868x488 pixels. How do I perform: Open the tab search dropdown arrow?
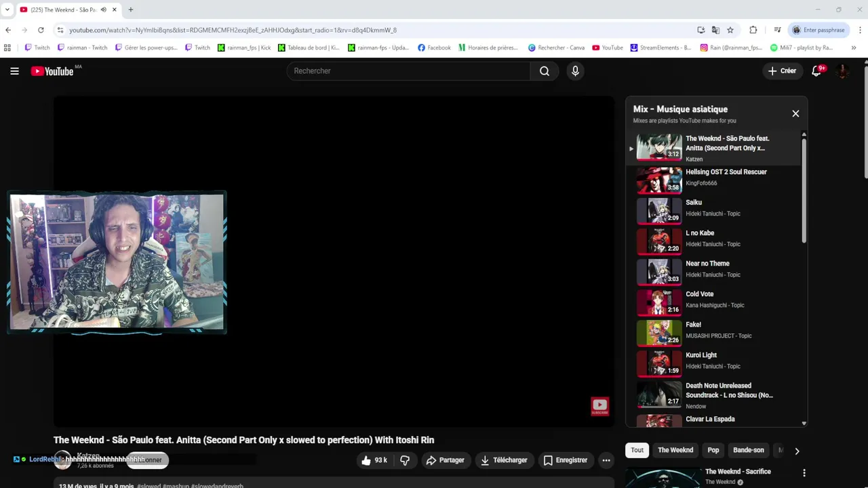(x=7, y=9)
